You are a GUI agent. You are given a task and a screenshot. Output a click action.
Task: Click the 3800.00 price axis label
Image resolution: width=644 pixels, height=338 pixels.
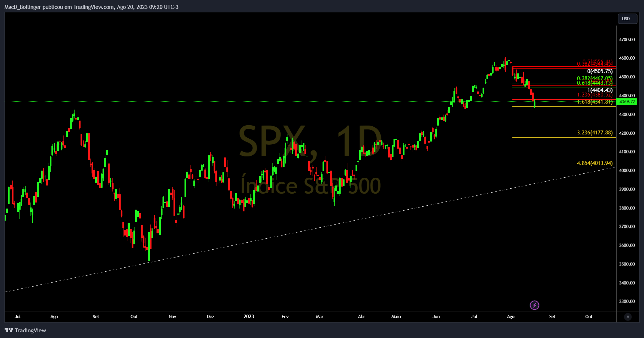pyautogui.click(x=627, y=208)
